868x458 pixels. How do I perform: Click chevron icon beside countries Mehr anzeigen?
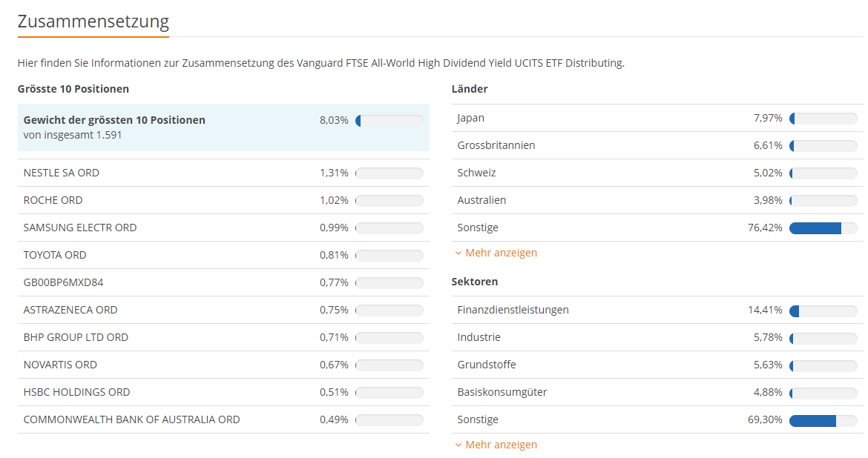click(458, 253)
